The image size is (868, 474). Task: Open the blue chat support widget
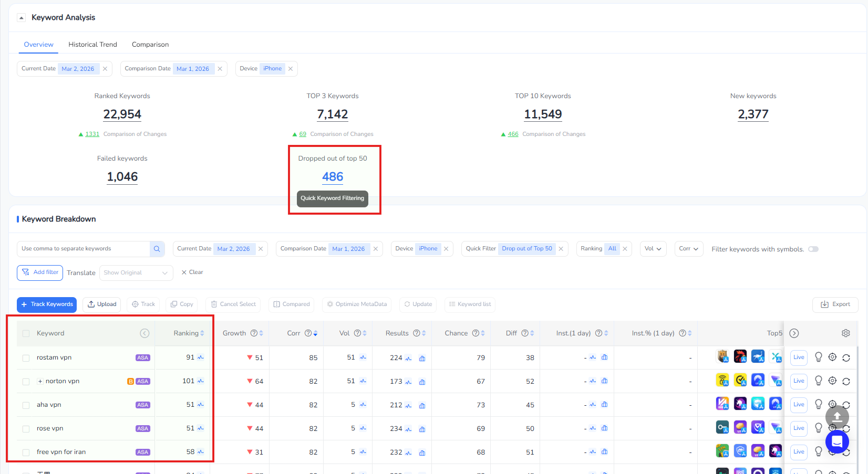point(837,441)
